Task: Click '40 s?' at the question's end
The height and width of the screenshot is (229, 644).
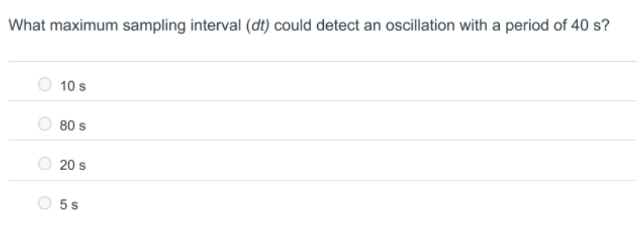Action: coord(590,25)
